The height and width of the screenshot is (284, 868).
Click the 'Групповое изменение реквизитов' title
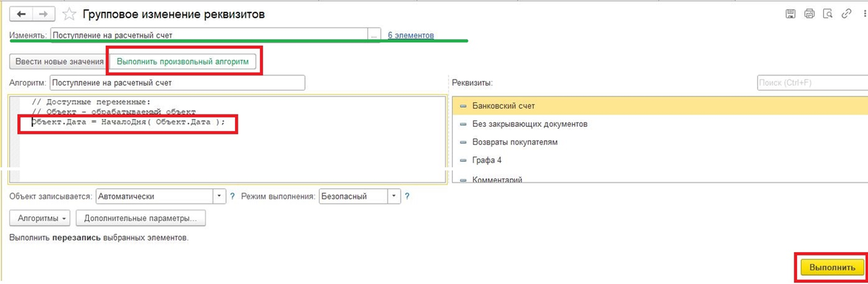point(174,14)
